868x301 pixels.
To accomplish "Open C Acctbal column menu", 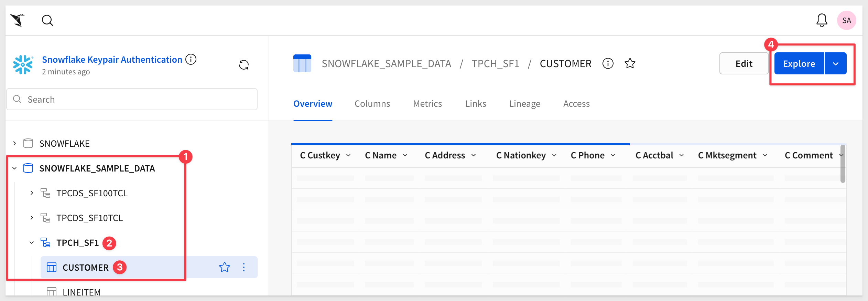I will [x=682, y=155].
